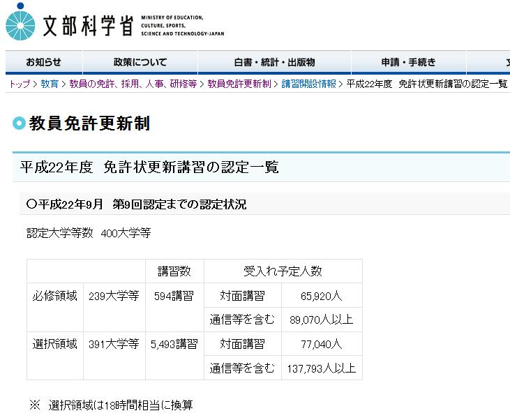Select the 必修領域 table cell
Screen dimensions: 510x420
click(55, 295)
